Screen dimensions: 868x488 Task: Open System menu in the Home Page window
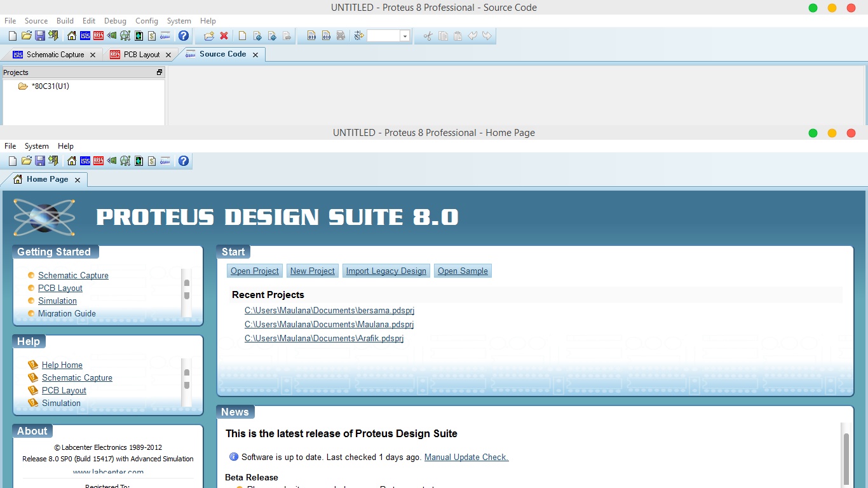(x=37, y=146)
